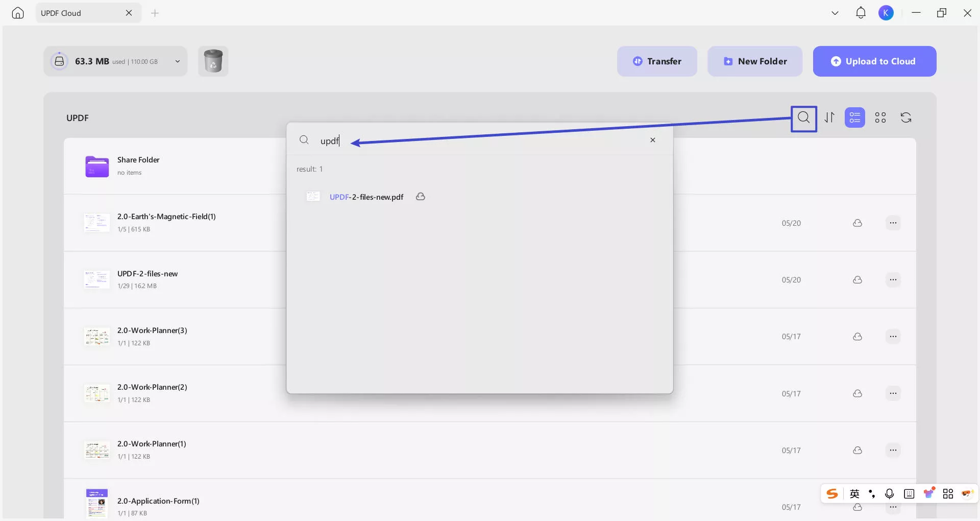Click the search magnifier in the toolbar
The height and width of the screenshot is (521, 980).
coord(804,118)
